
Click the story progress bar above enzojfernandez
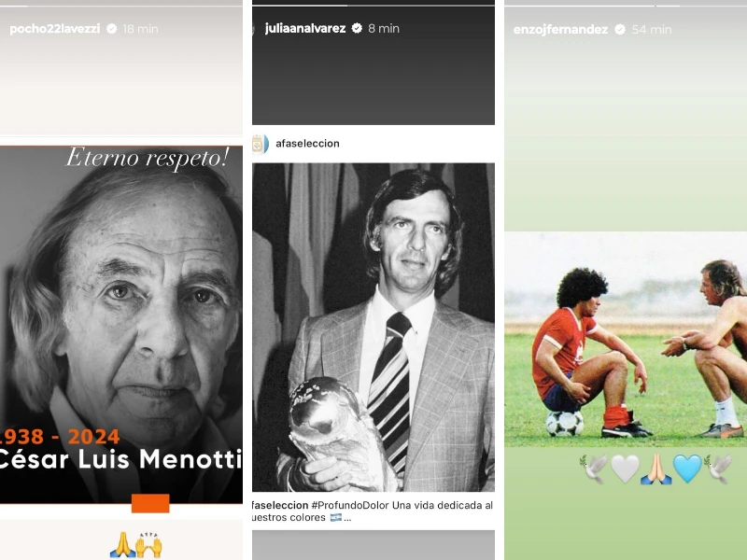(626, 6)
